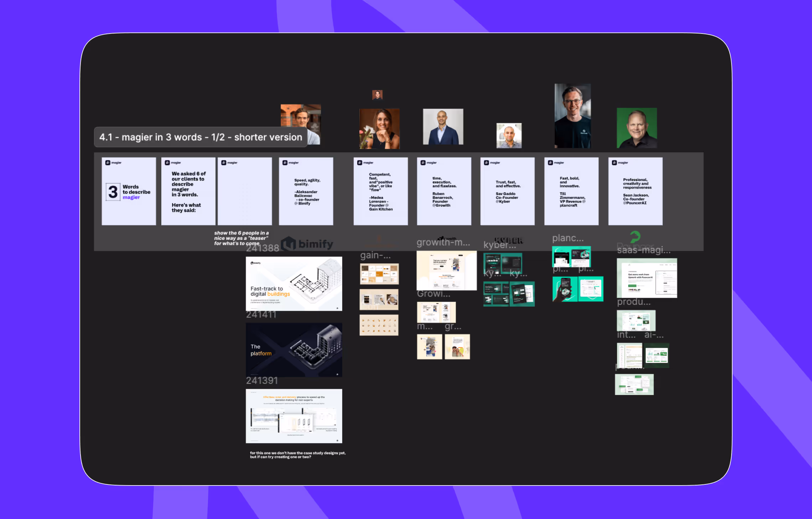
Task: Select the '3 Words to describe magier' frame
Action: click(129, 191)
